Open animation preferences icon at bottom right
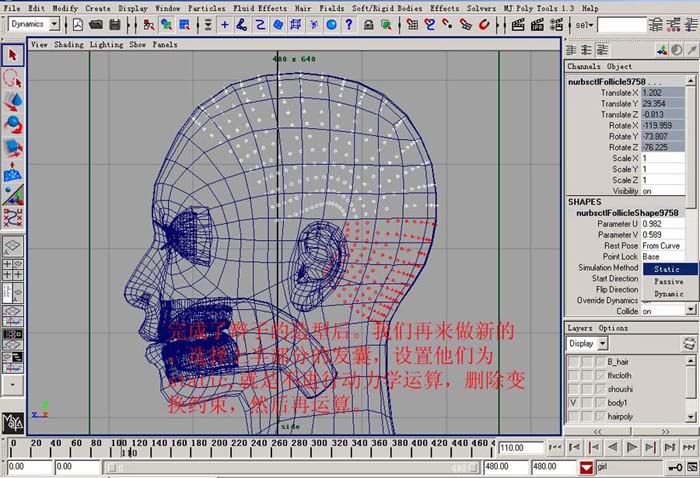700x478 pixels. click(692, 467)
